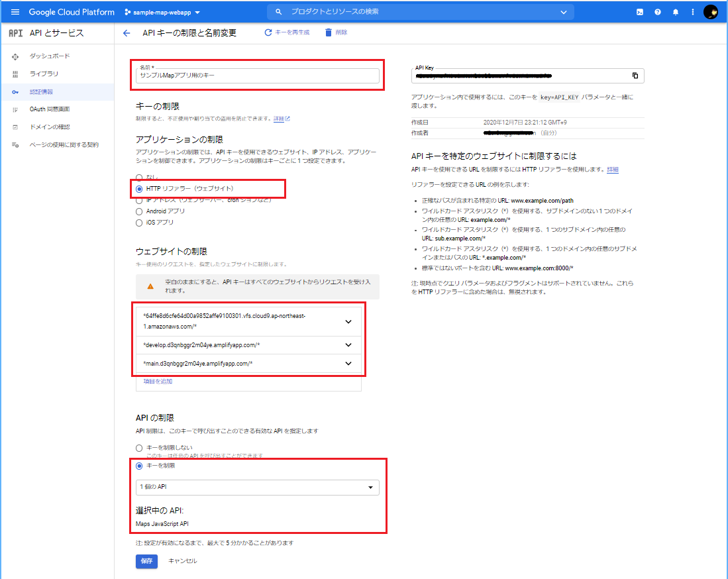Click the キャンセル cancel button
The height and width of the screenshot is (579, 728).
tap(182, 561)
